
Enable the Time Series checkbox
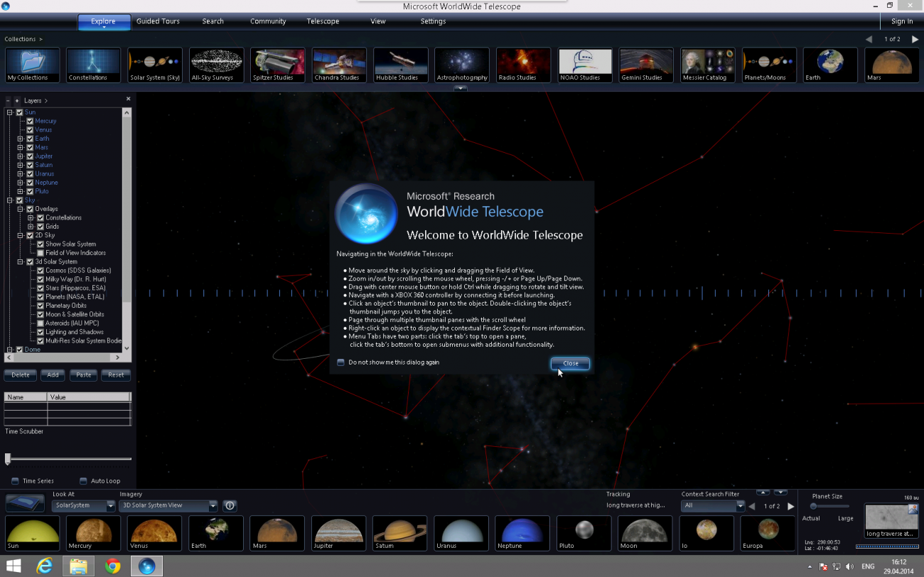[15, 481]
